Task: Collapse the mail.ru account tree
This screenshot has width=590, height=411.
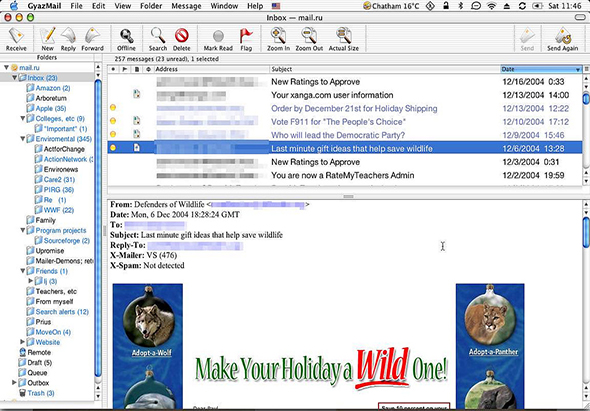Action: point(6,67)
